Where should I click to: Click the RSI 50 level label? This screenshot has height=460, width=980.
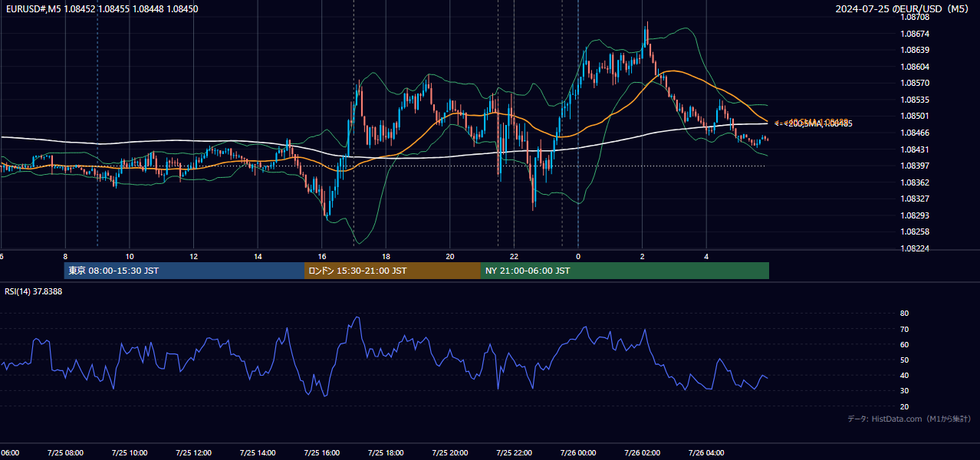(x=904, y=360)
